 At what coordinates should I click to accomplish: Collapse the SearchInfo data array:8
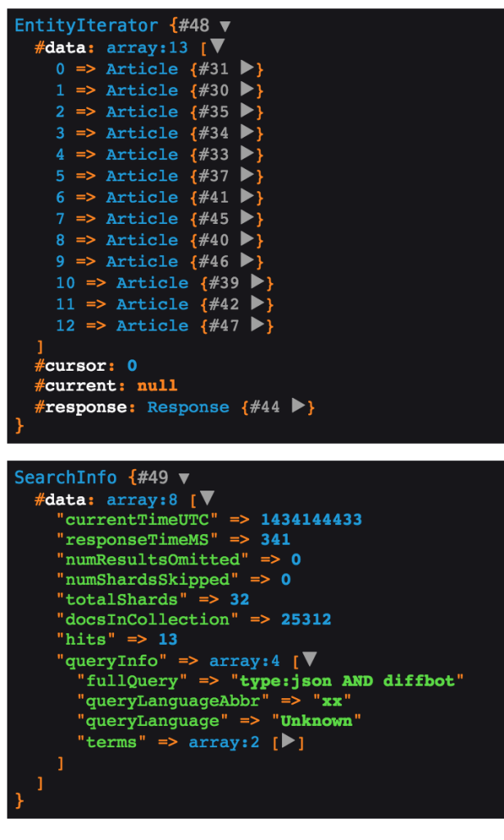tap(207, 498)
